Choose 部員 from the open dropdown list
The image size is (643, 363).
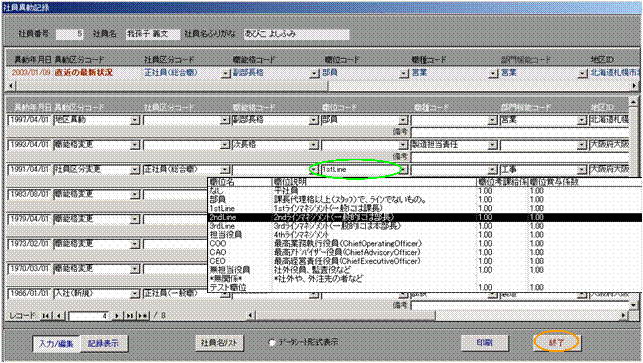tap(424, 200)
